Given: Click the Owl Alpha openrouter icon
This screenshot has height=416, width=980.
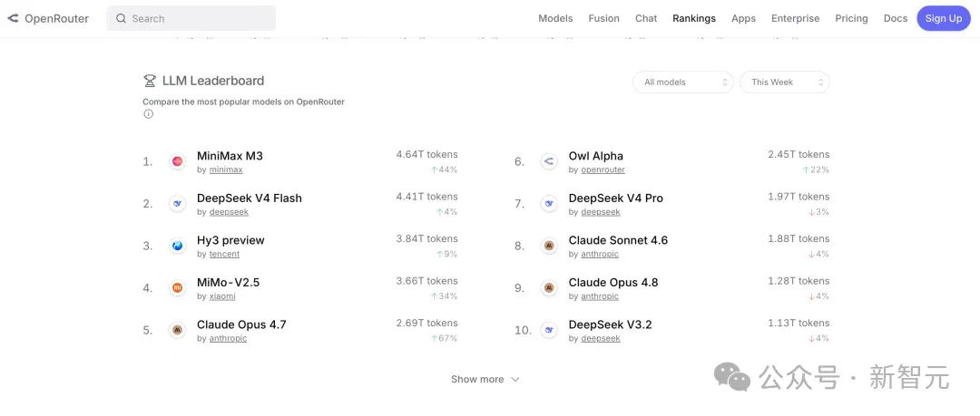Looking at the screenshot, I should tap(549, 161).
